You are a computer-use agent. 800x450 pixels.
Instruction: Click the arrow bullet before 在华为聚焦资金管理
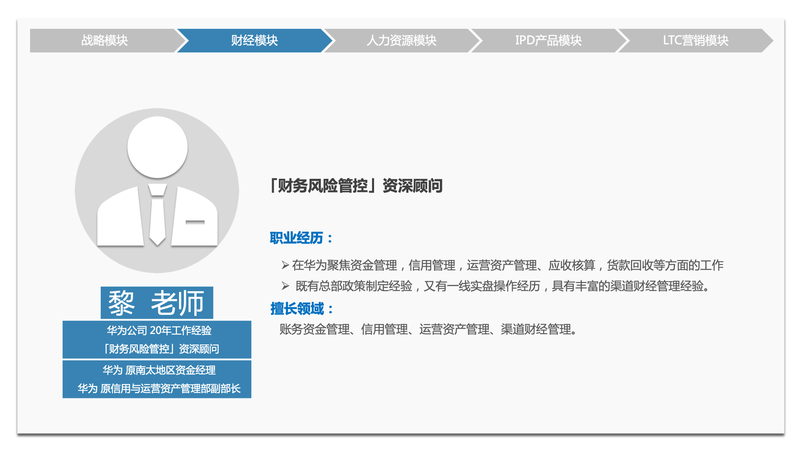click(285, 266)
